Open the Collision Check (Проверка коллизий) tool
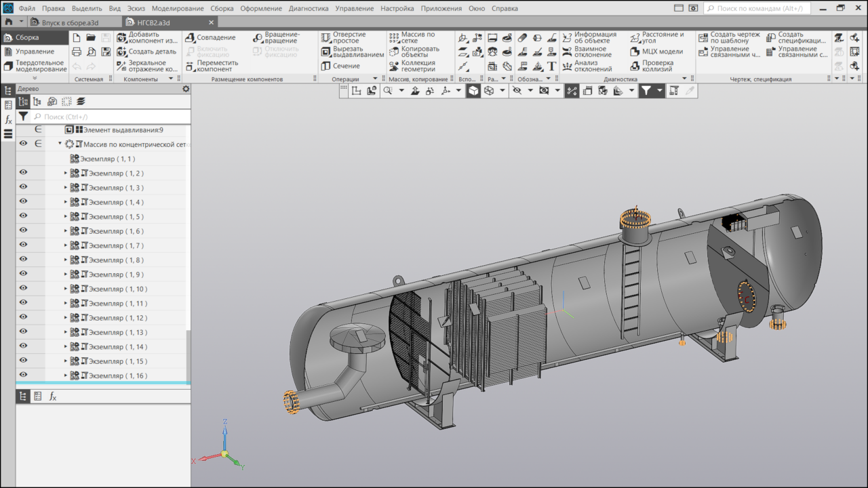 point(635,66)
